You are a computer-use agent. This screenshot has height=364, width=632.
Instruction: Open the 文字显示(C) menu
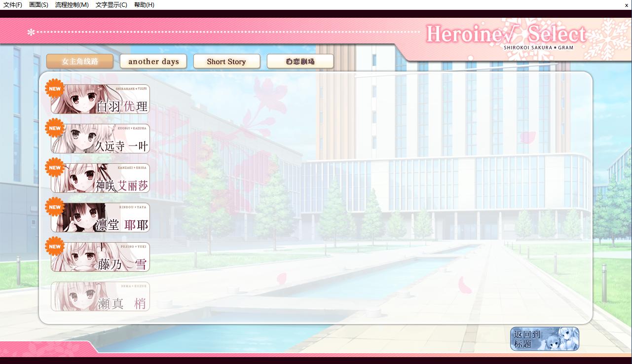(112, 4)
